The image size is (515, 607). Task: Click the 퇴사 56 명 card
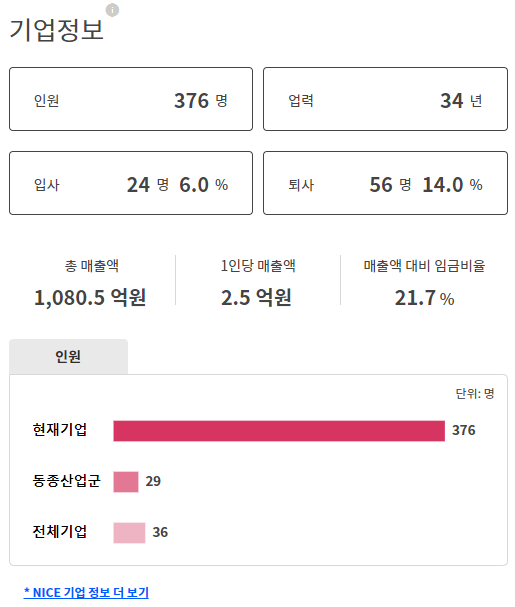tap(385, 183)
